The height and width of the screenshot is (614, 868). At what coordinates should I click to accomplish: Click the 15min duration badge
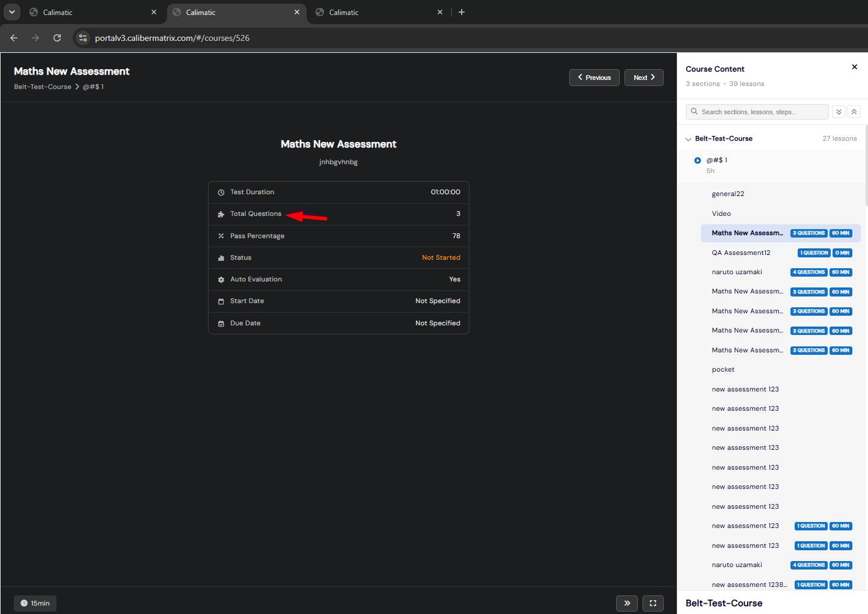pyautogui.click(x=35, y=603)
